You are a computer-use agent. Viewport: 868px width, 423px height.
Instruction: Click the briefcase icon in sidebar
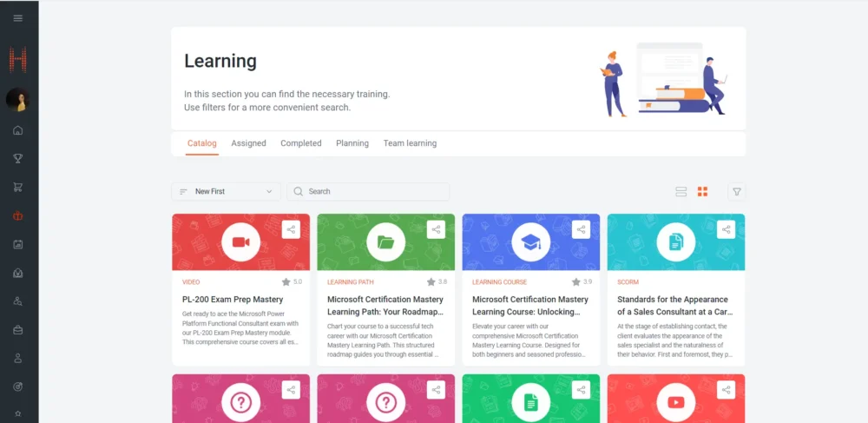18,330
